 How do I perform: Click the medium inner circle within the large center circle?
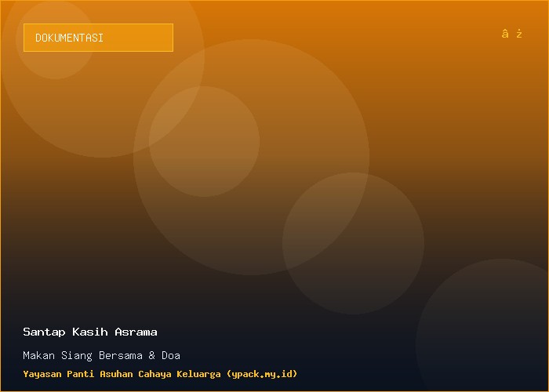(x=204, y=141)
